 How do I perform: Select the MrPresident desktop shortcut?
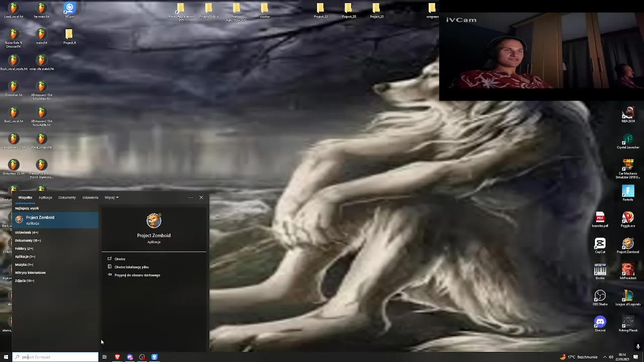click(628, 272)
